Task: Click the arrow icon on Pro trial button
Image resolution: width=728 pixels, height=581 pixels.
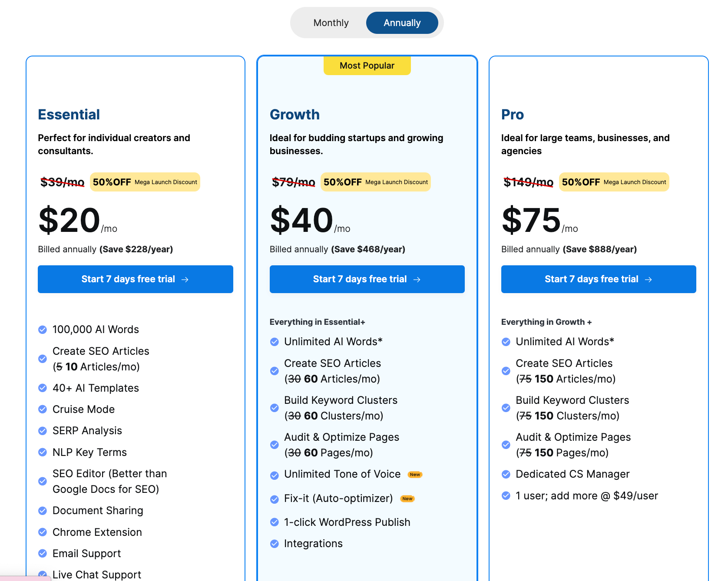Action: (649, 280)
